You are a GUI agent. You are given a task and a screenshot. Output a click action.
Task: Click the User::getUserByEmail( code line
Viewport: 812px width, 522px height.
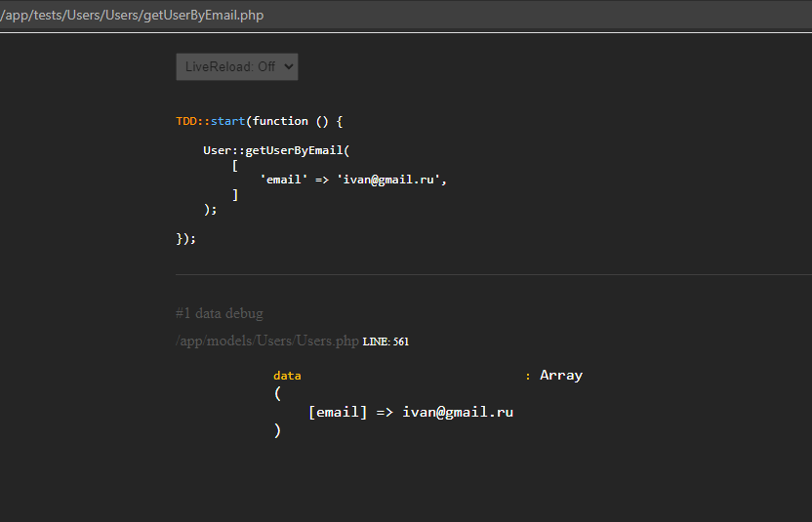click(276, 150)
